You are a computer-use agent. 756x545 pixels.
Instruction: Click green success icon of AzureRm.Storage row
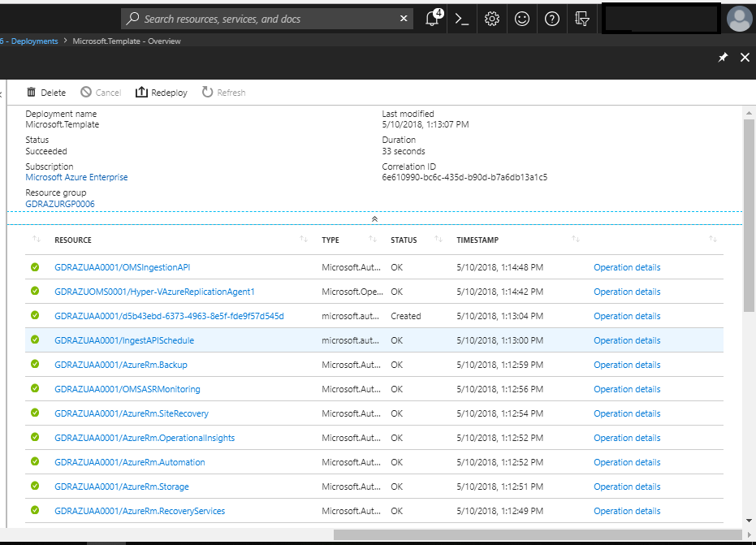(35, 486)
